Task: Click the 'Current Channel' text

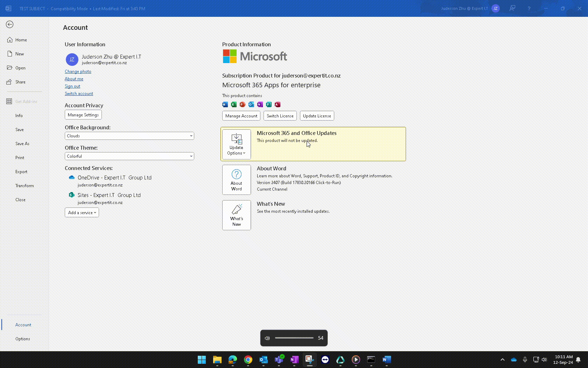Action: 272,189
